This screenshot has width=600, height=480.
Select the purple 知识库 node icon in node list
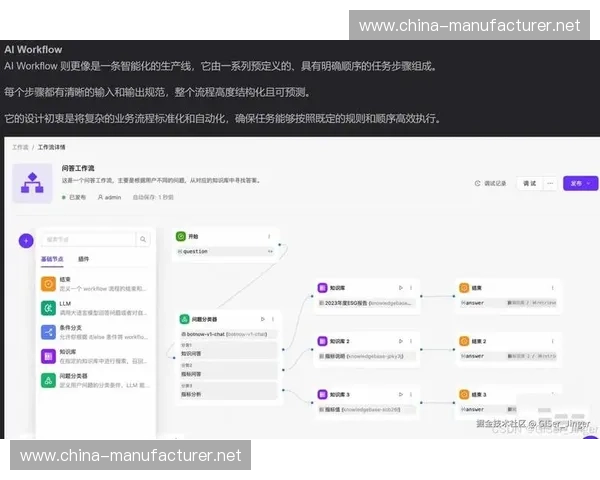click(48, 356)
